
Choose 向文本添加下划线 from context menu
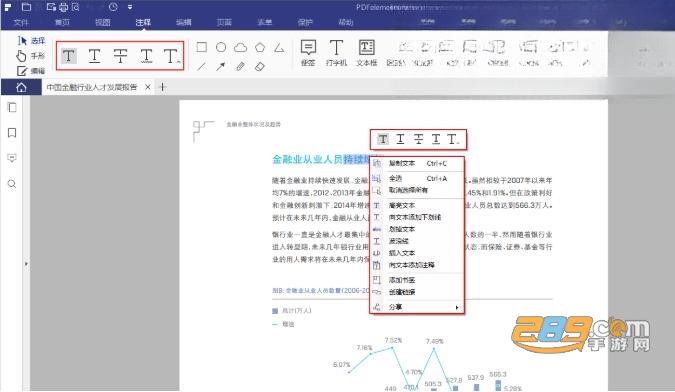(x=418, y=217)
